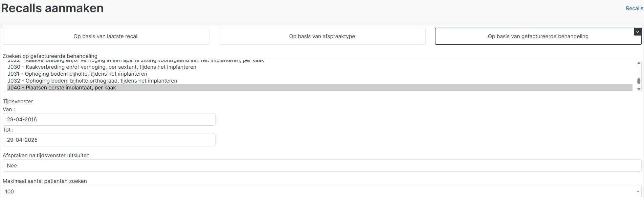Select J030 Kaakverbreding per sextant treatment
644x198 pixels.
pyautogui.click(x=102, y=67)
